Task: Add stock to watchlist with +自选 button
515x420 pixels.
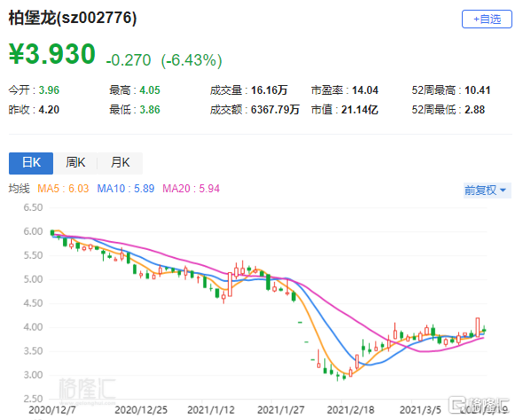Action: pyautogui.click(x=487, y=19)
